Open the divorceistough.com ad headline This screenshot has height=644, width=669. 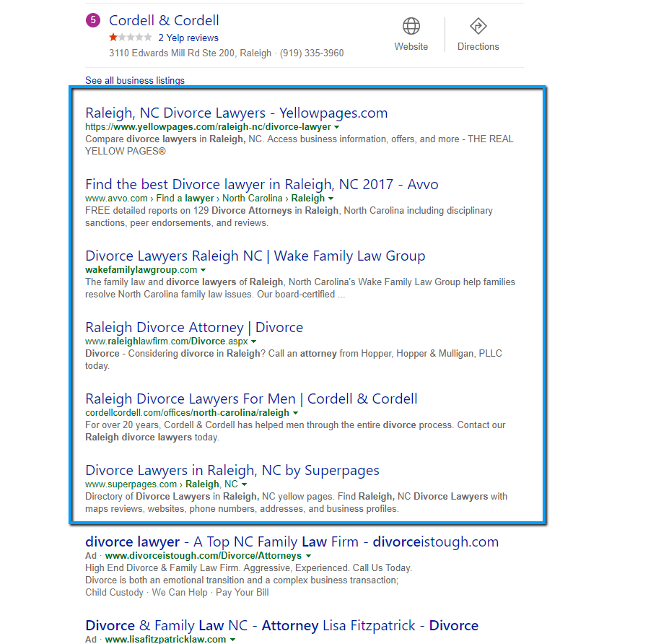click(292, 542)
